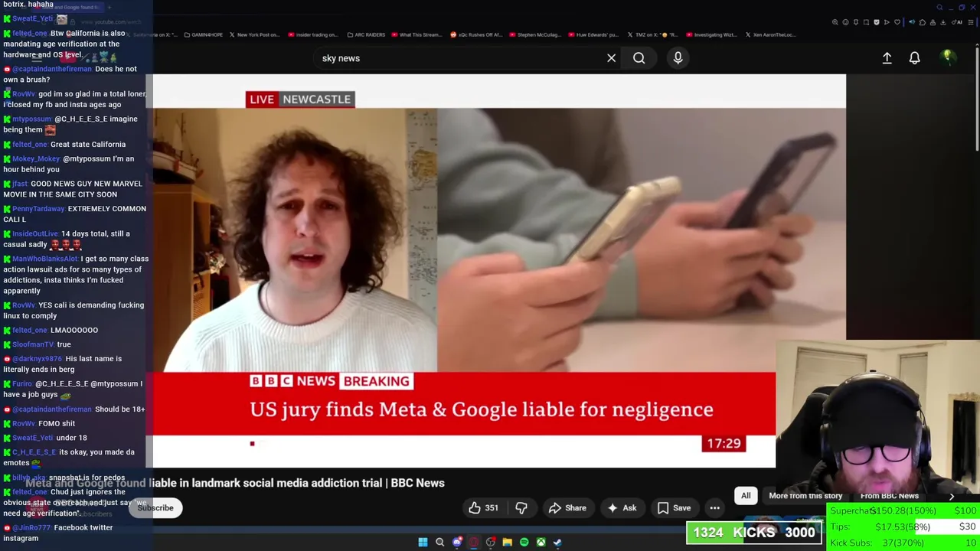Open the emoji face toolbar icon
The height and width of the screenshot is (551, 980).
point(846,22)
